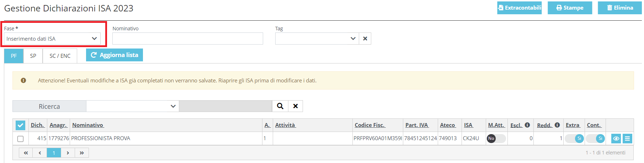Screen dimensions: 644x163
Task: Click the search magnifier icon
Action: click(x=280, y=106)
